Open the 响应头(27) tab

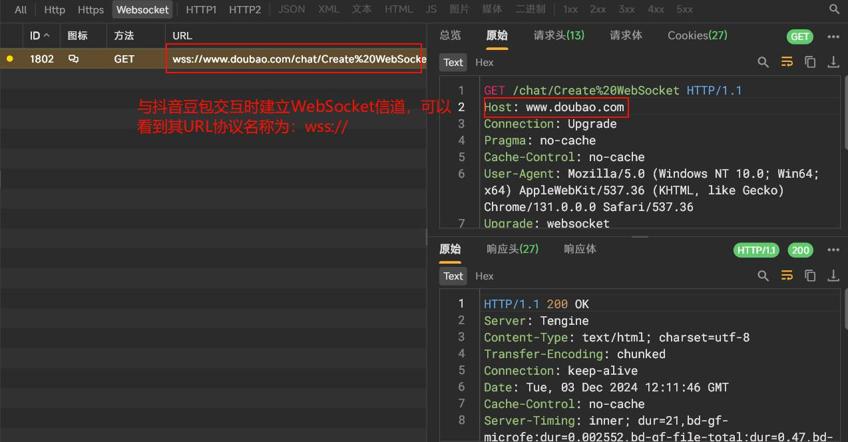coord(512,249)
